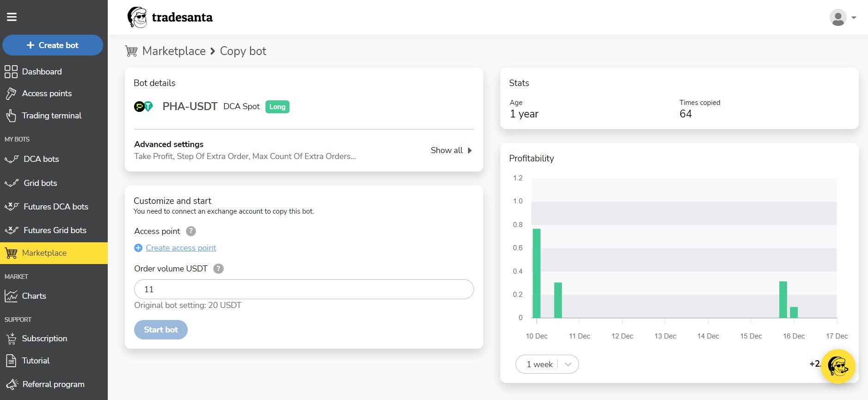Select the highlighted Marketplace sidebar item
The height and width of the screenshot is (400, 868).
(54, 253)
